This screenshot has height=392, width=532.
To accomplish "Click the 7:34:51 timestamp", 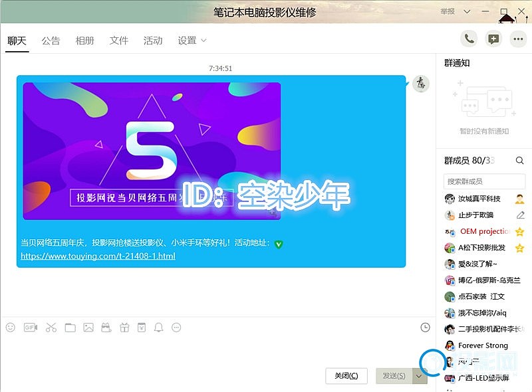I will tap(221, 68).
